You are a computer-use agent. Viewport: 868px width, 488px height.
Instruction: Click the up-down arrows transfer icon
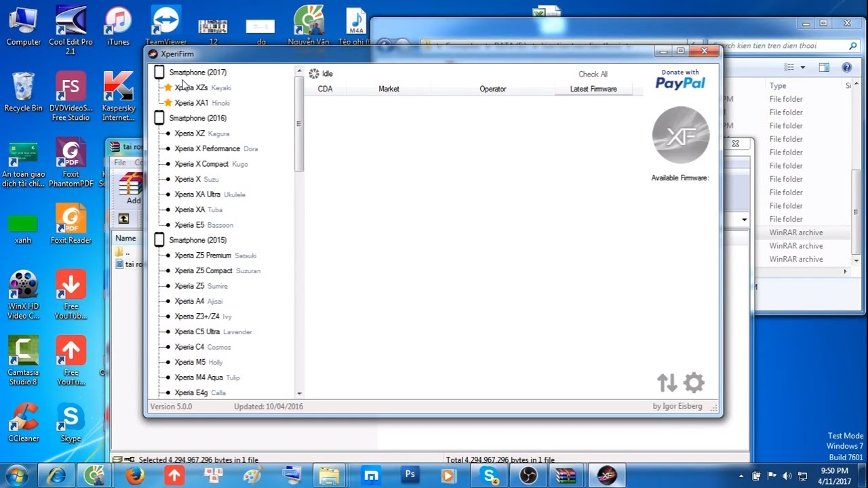[x=667, y=383]
